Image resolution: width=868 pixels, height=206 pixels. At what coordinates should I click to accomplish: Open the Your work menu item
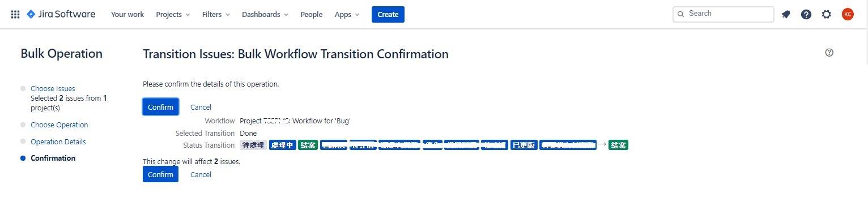point(127,14)
